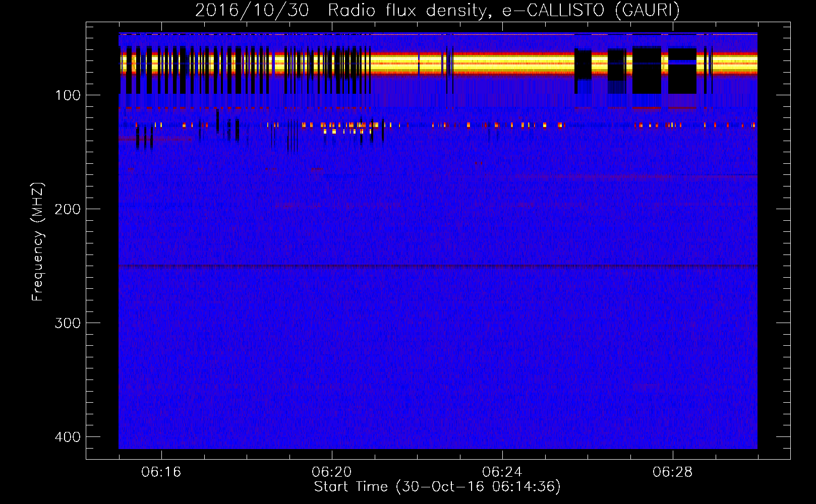This screenshot has width=816, height=504.
Task: Click the 06:16 time axis label
Action: coord(161,472)
